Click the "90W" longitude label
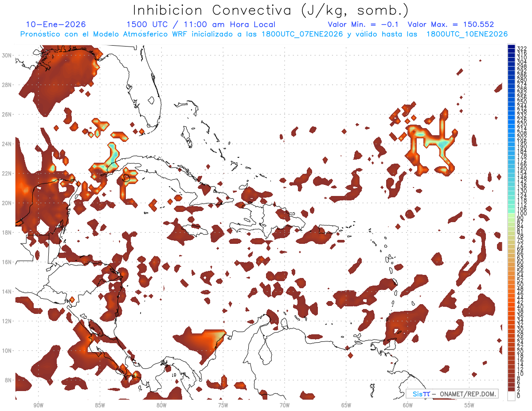 tap(38, 405)
